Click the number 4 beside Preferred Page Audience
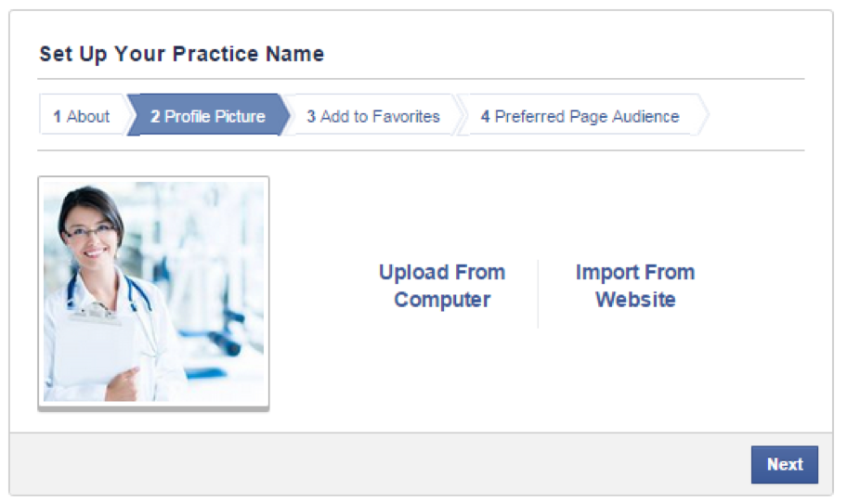847x504 pixels. pos(485,116)
